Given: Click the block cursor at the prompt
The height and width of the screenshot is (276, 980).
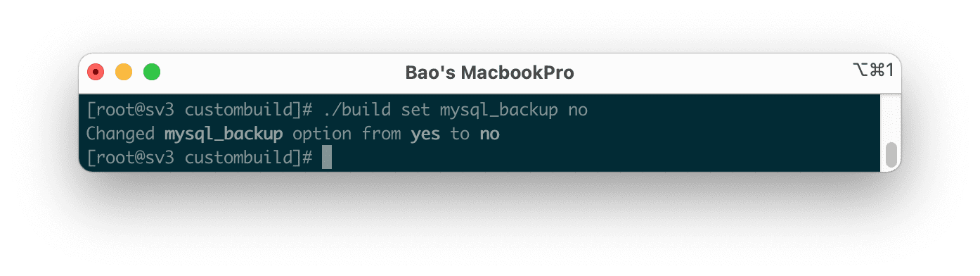Looking at the screenshot, I should click(x=327, y=158).
